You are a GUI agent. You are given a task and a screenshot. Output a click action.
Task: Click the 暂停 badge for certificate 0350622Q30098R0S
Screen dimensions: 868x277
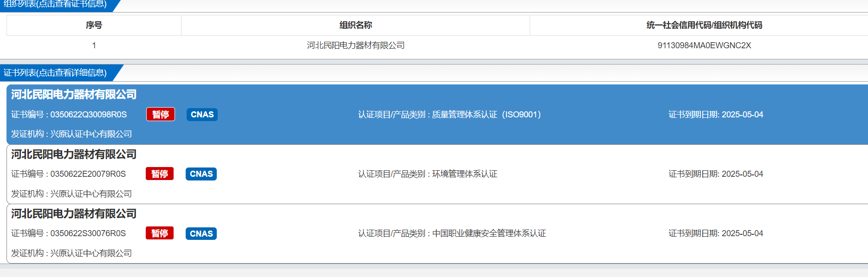tap(161, 114)
